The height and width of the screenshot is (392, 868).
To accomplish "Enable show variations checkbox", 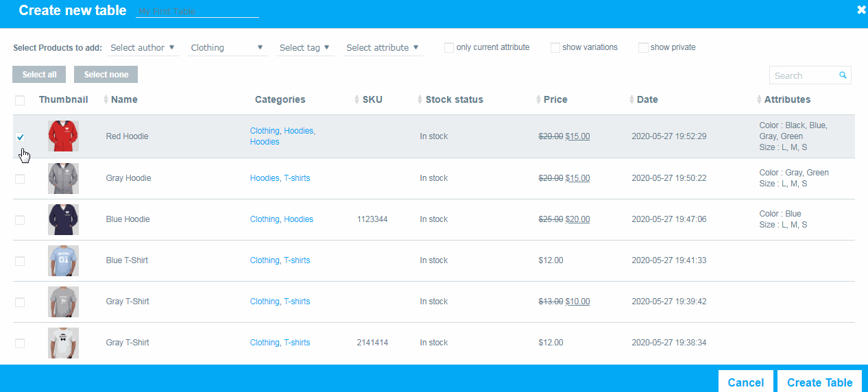I will coord(555,48).
